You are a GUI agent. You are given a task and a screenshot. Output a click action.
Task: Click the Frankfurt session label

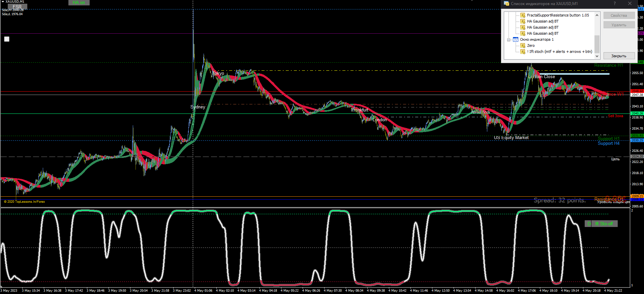tap(360, 110)
